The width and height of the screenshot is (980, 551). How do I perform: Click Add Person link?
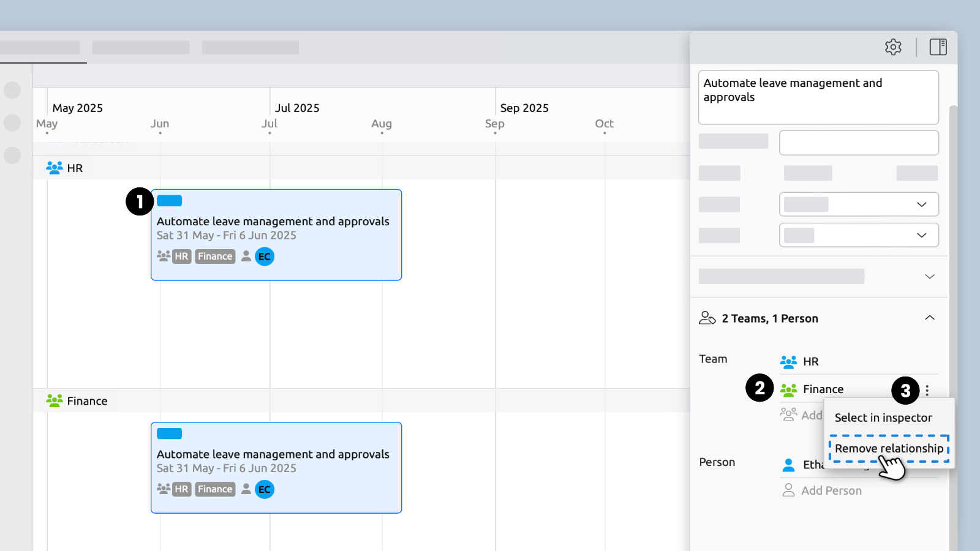click(x=831, y=490)
